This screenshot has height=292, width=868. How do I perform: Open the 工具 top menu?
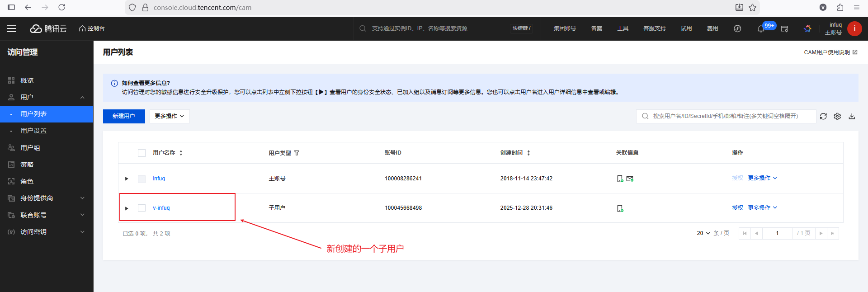click(623, 28)
